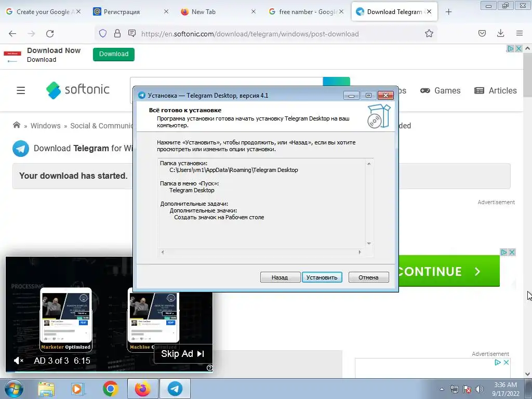Screen dimensions: 532x399
Task: Unmute the video ad speaker icon
Action: click(18, 361)
